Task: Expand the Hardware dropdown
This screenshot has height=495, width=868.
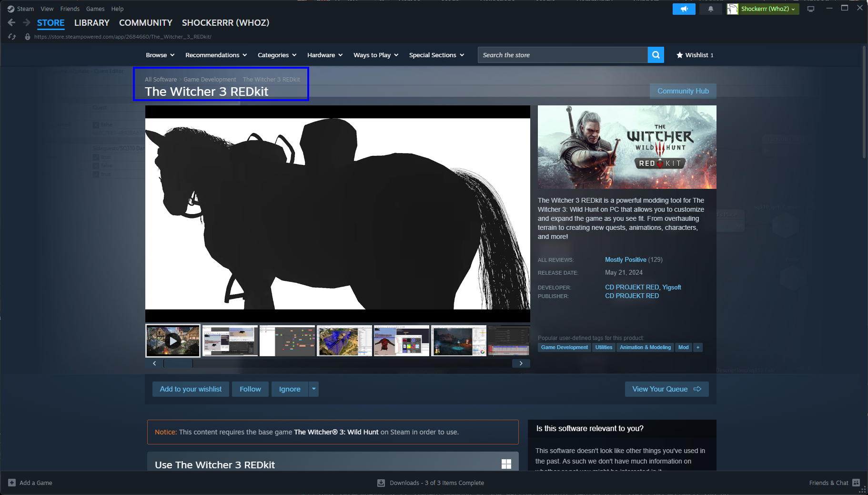Action: (325, 55)
